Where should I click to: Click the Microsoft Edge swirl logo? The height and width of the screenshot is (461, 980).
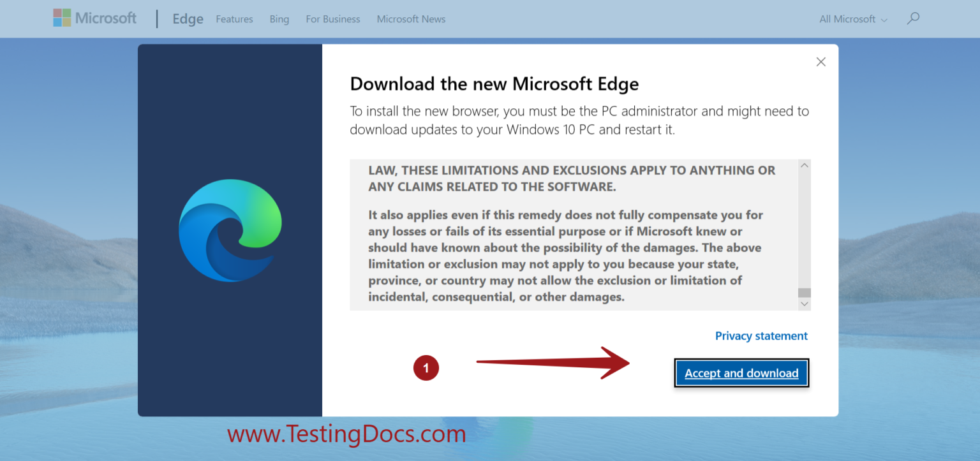click(230, 231)
